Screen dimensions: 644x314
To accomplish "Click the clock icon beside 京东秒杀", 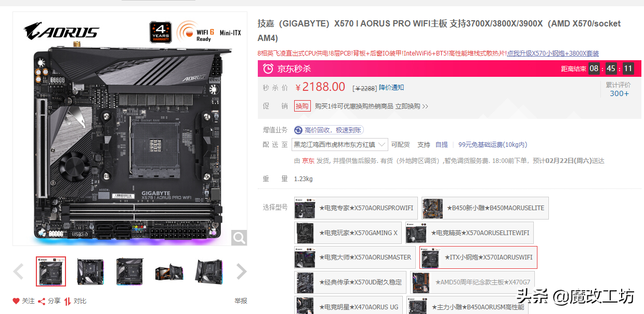I will (x=268, y=69).
